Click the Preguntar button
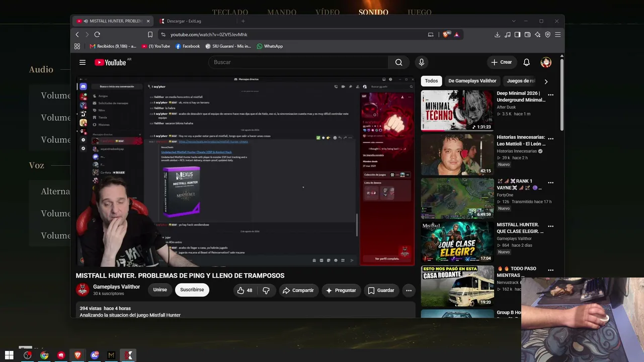This screenshot has width=644, height=362. coord(341,290)
